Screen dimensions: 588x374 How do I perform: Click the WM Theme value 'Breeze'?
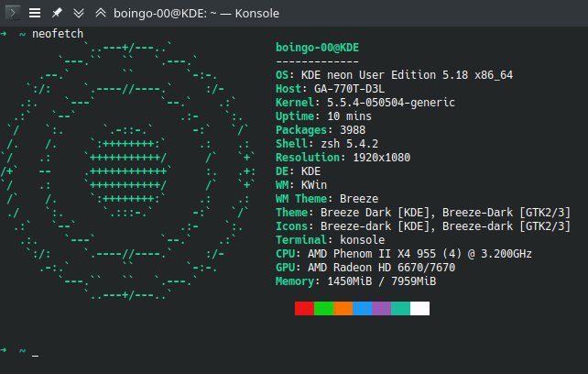coord(359,199)
